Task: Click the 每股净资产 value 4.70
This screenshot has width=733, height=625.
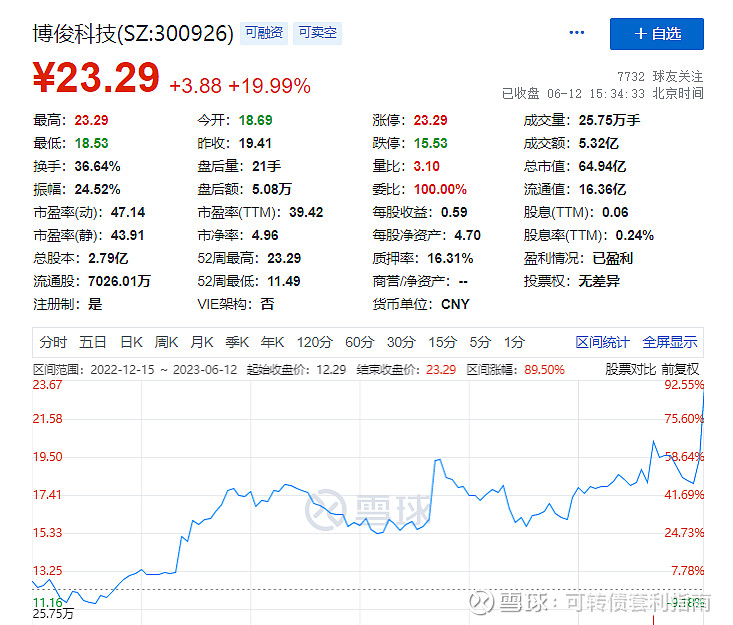Action: [467, 235]
